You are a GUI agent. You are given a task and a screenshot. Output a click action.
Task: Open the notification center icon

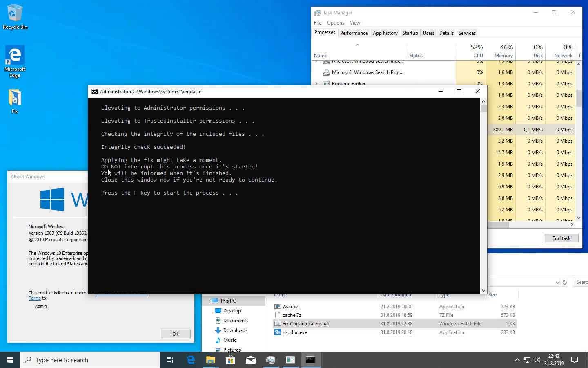point(574,360)
